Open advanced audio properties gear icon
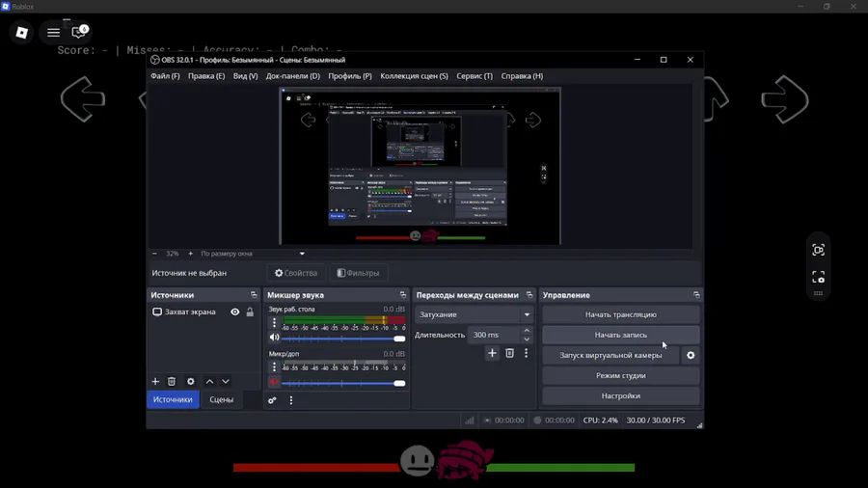 coord(272,400)
